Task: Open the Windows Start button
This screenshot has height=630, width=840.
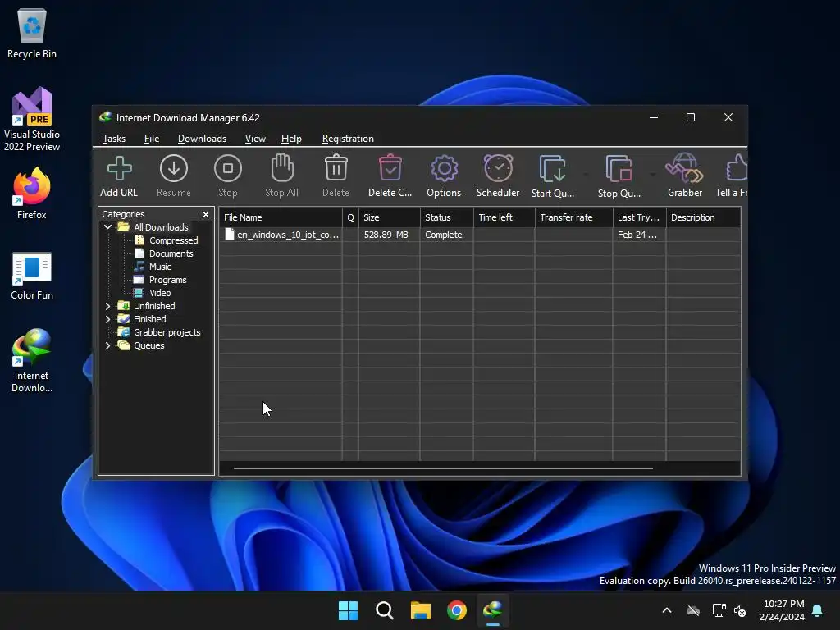Action: pos(348,610)
